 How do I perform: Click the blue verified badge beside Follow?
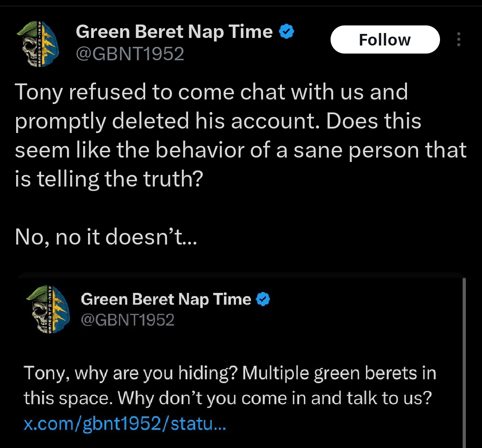[x=286, y=31]
